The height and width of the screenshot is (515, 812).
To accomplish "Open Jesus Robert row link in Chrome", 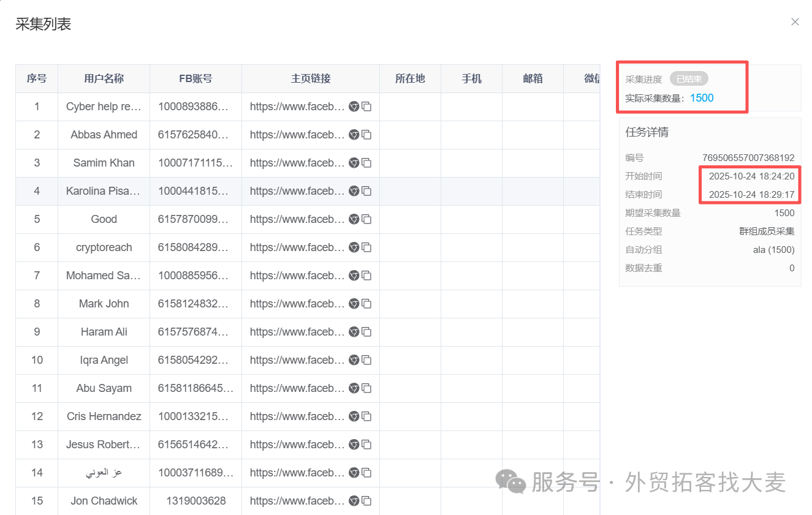I will coord(354,445).
